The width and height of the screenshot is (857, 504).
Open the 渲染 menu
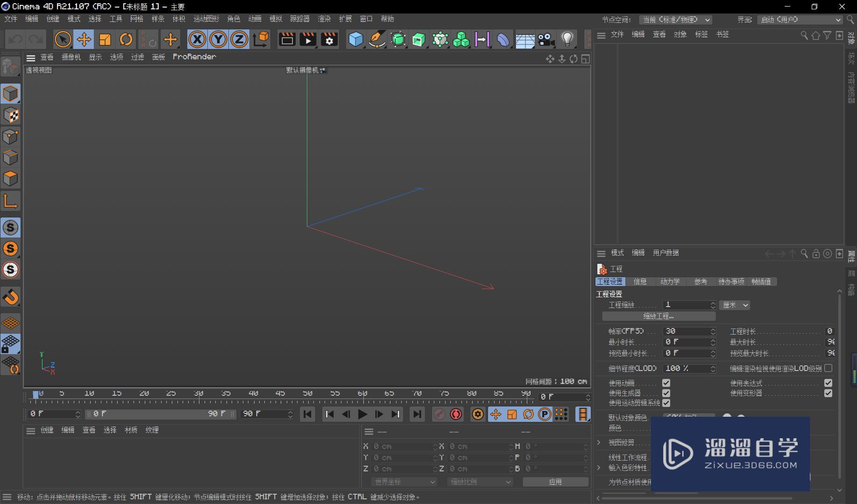tap(324, 19)
